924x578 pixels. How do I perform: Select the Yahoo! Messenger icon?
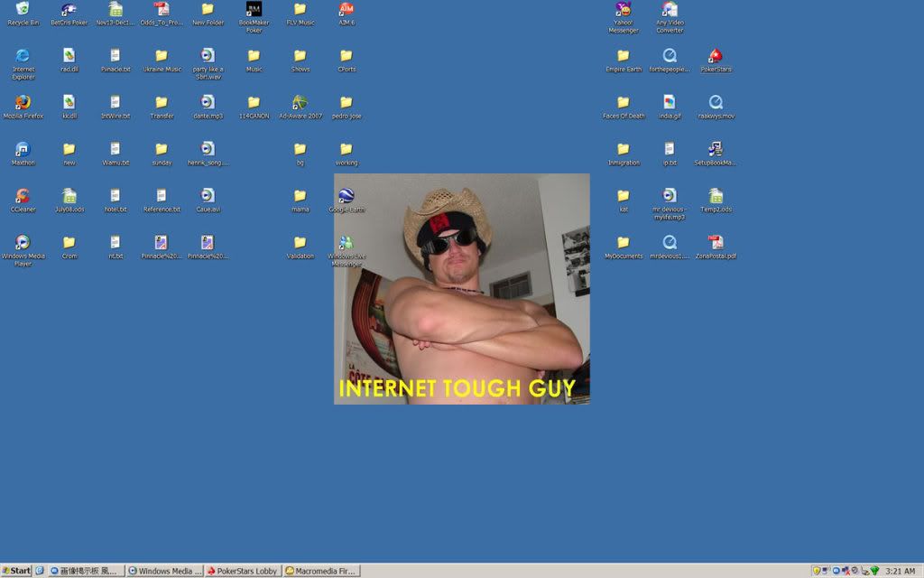[623, 10]
